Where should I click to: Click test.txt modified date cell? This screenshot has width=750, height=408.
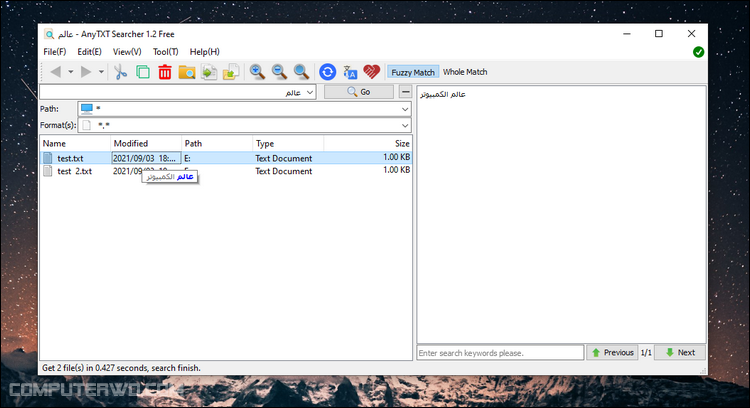tap(146, 158)
